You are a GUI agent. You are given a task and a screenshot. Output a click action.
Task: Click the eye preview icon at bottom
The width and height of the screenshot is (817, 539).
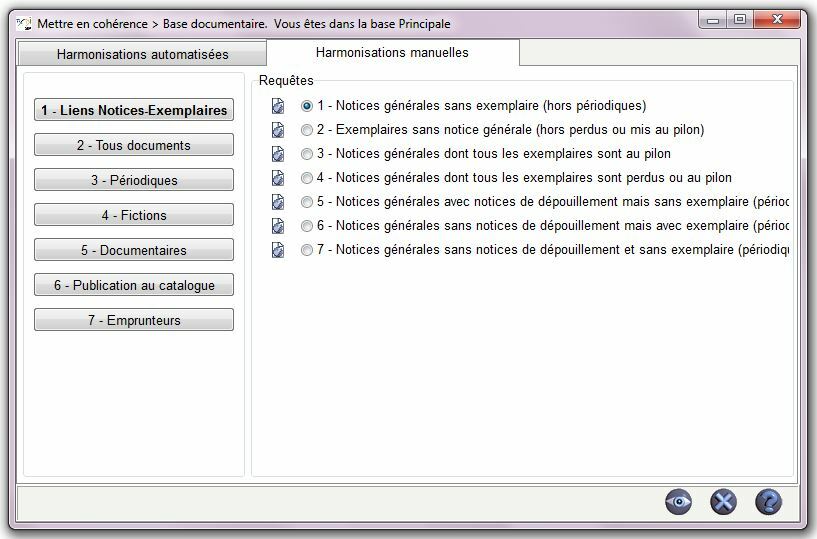click(678, 502)
